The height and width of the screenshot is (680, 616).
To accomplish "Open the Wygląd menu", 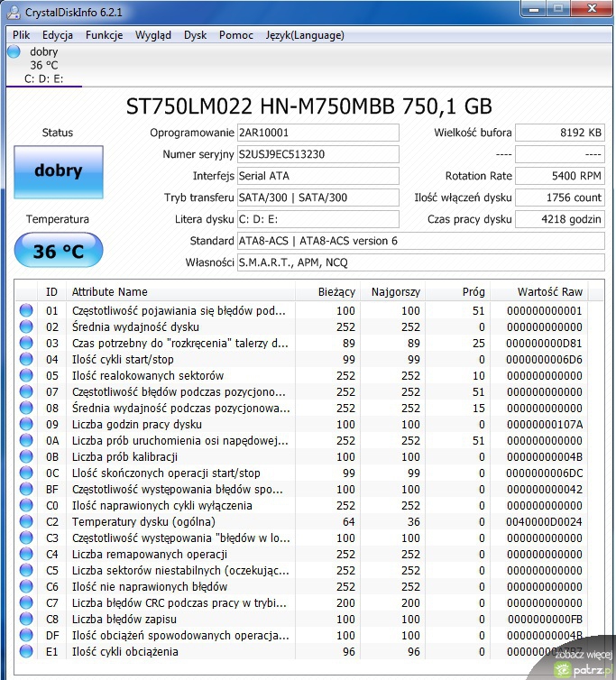I will (x=153, y=35).
